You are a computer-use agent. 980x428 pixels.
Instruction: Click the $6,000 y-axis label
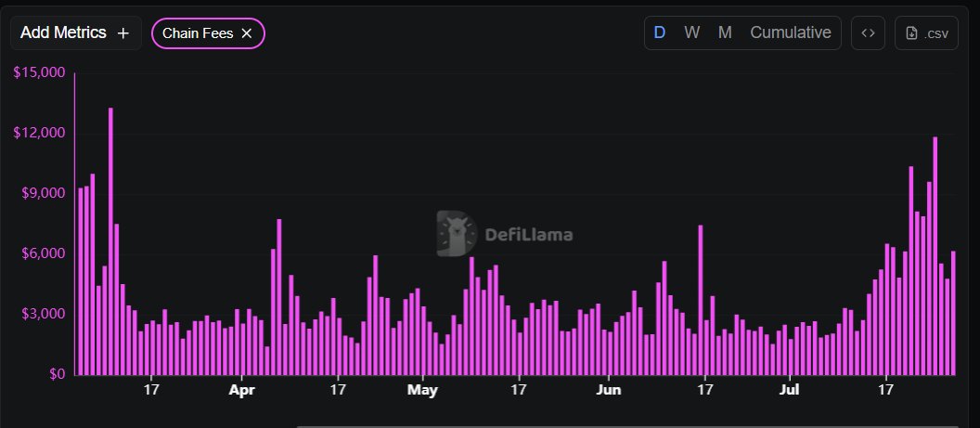point(43,253)
